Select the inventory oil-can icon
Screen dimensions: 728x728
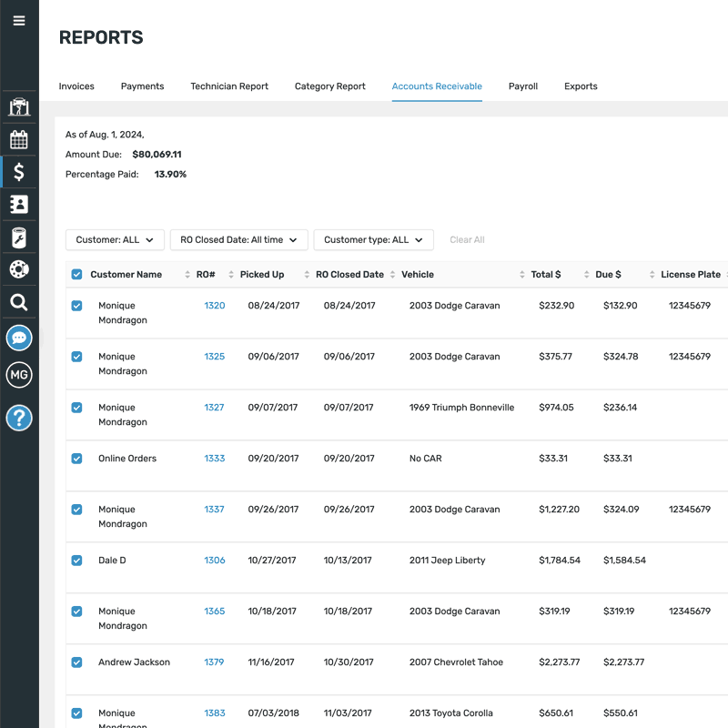tap(19, 237)
